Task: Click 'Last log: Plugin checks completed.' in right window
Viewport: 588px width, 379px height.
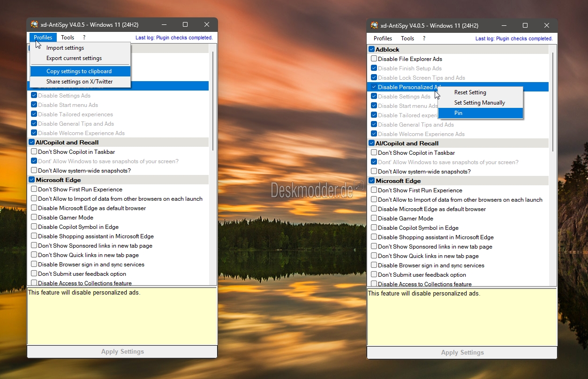Action: (x=514, y=38)
